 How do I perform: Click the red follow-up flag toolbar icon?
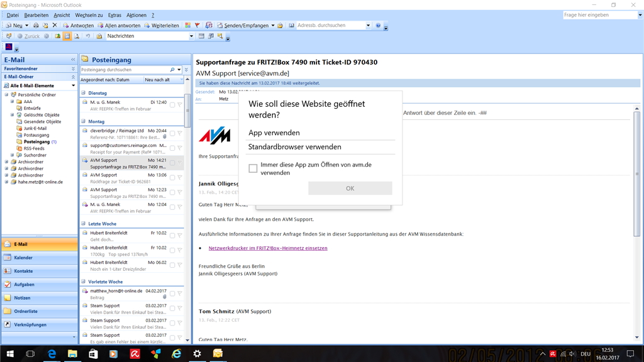[197, 25]
